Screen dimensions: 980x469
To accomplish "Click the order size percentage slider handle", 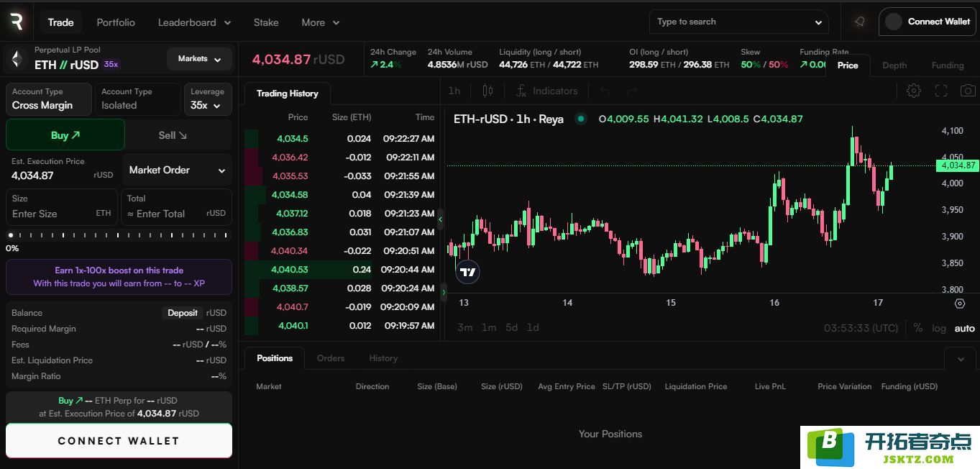I will (11, 235).
